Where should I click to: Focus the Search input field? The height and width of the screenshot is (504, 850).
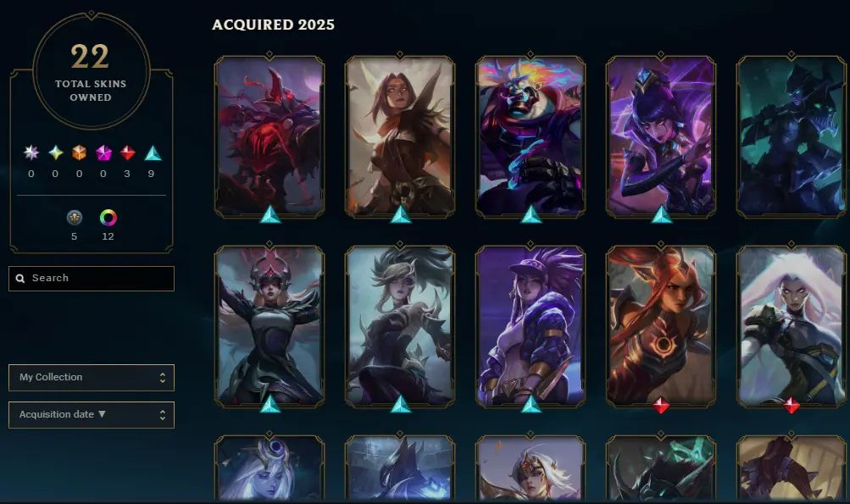pyautogui.click(x=91, y=279)
